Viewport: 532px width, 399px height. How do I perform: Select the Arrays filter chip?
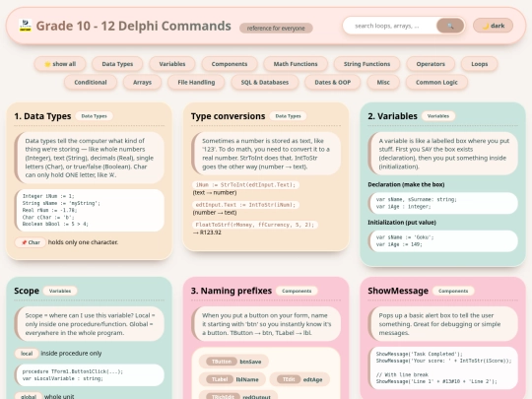[142, 82]
